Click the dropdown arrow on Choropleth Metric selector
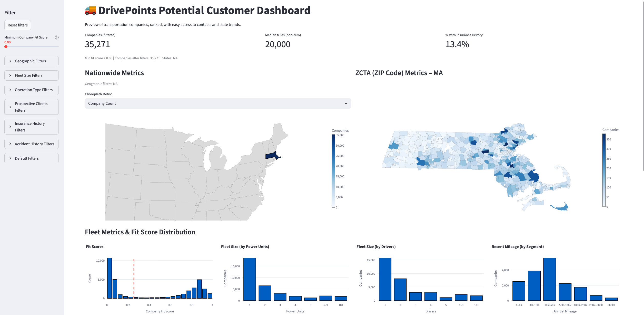This screenshot has width=644, height=315. [346, 103]
